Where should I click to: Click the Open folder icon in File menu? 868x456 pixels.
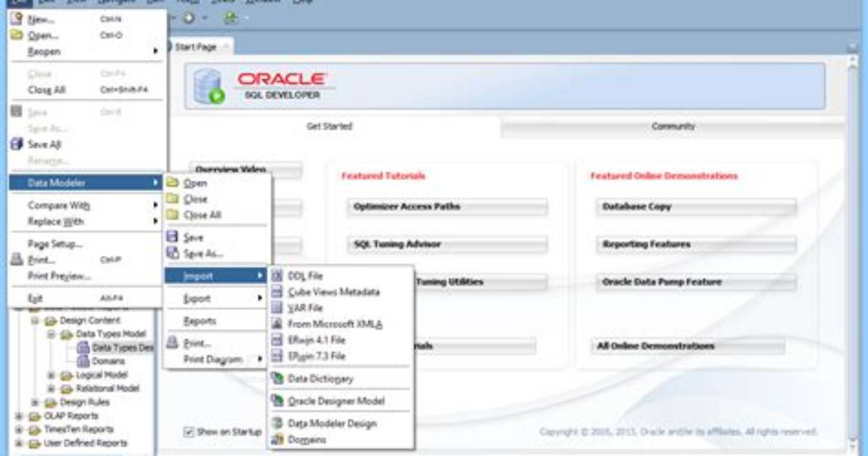(x=17, y=35)
